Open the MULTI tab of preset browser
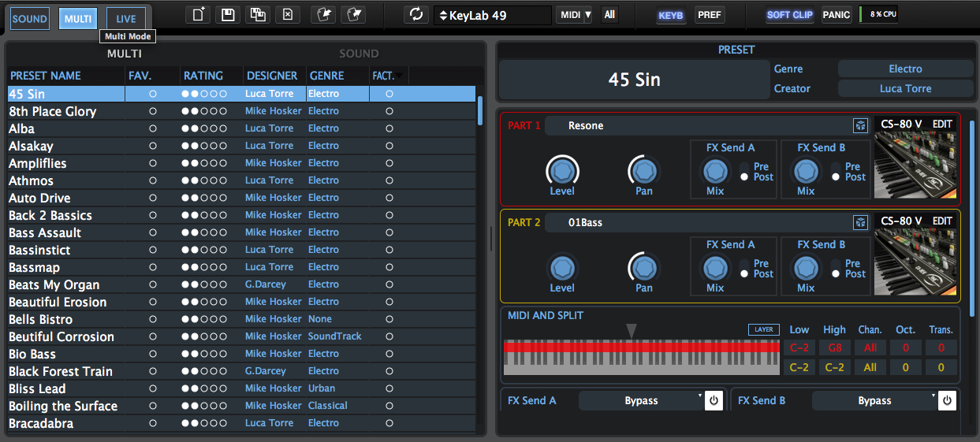Screen dimensions: 980x442 point(125,54)
